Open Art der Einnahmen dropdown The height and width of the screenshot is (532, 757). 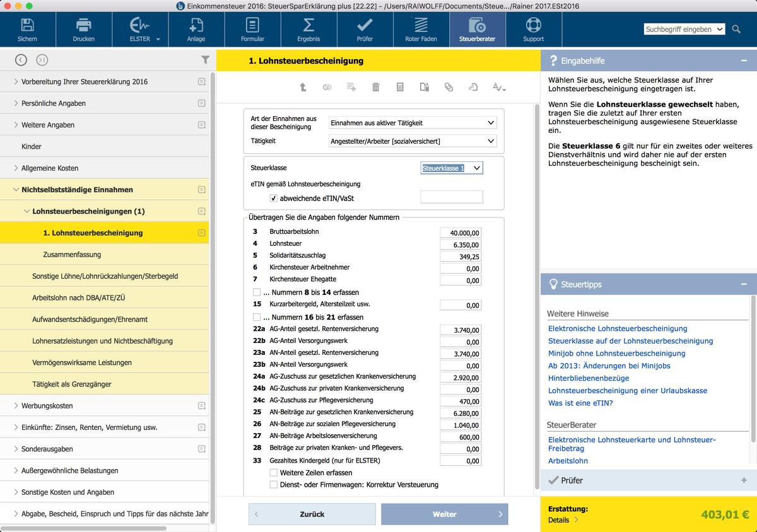click(x=413, y=123)
